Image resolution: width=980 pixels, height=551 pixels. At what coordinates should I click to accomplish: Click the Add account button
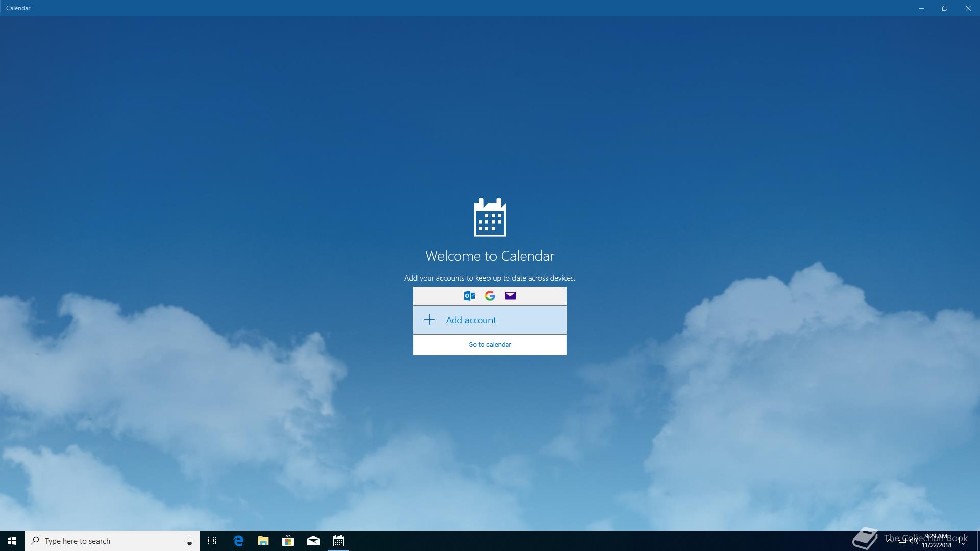[489, 320]
